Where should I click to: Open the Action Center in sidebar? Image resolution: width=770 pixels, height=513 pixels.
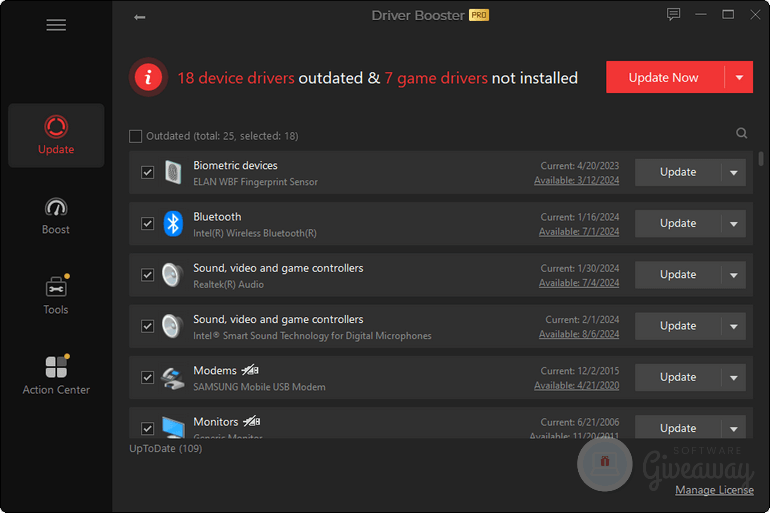(x=56, y=376)
